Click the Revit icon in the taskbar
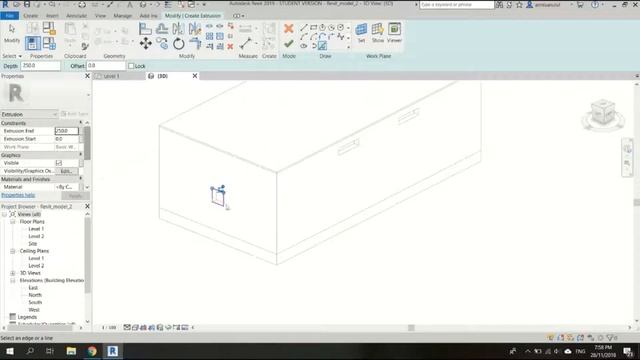 113,351
